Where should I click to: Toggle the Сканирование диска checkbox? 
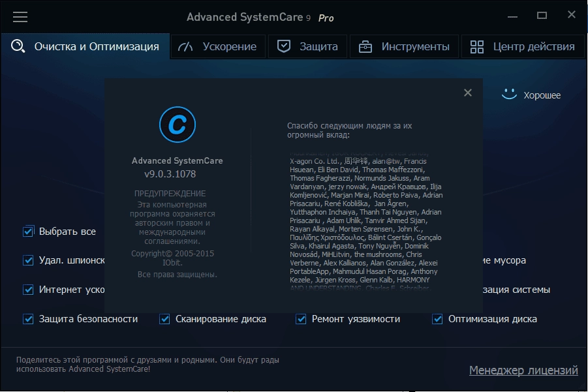pyautogui.click(x=164, y=319)
